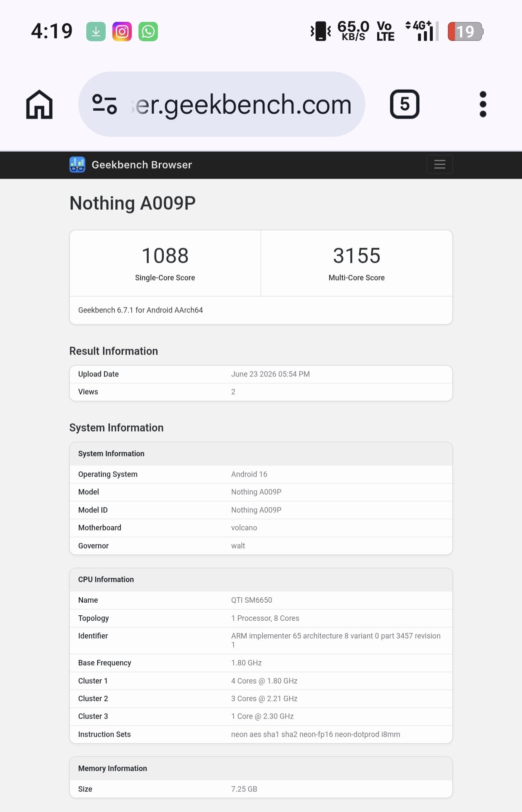Select Cluster 2 value 3 Cores @ 2.21 GHz
The image size is (522, 812).
pos(264,699)
